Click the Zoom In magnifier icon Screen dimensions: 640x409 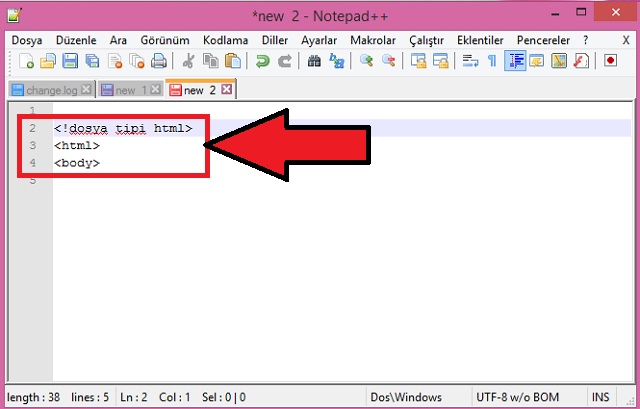366,61
